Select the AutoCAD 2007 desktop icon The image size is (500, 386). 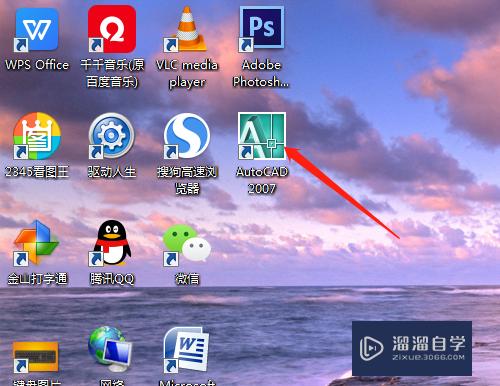pyautogui.click(x=262, y=136)
